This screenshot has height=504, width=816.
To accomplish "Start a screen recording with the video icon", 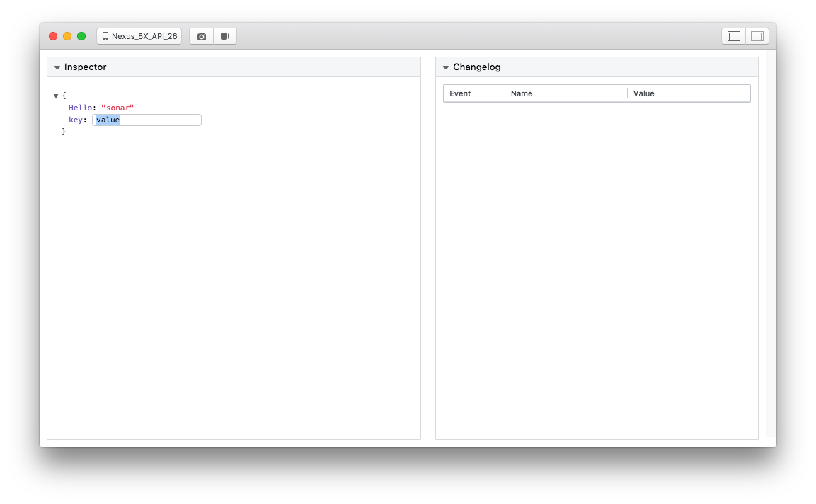I will pos(224,35).
